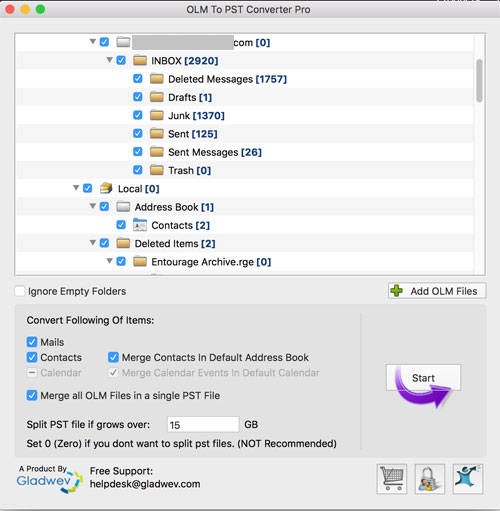Viewport: 500px width, 511px height.
Task: Toggle the Mails checkbox
Action: pos(32,342)
